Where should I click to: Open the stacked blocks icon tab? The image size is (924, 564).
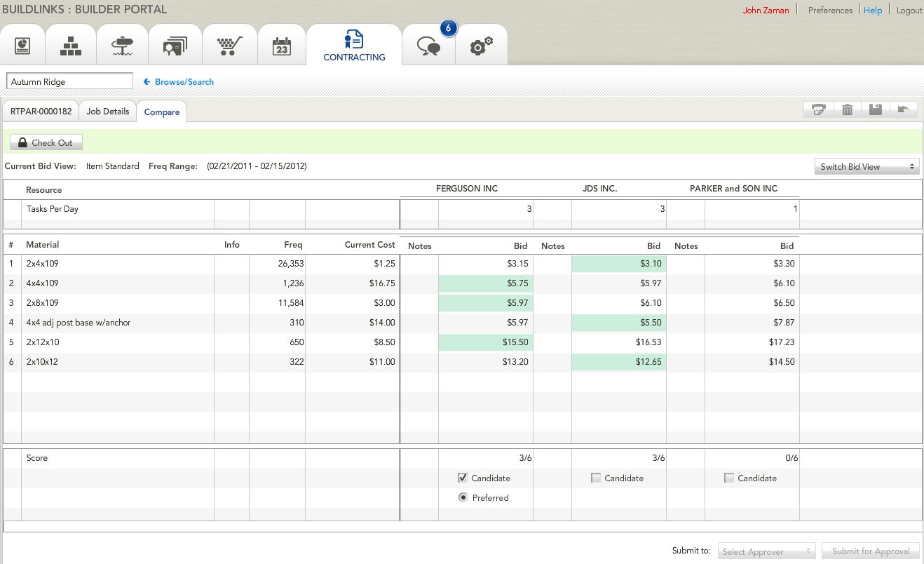(71, 46)
